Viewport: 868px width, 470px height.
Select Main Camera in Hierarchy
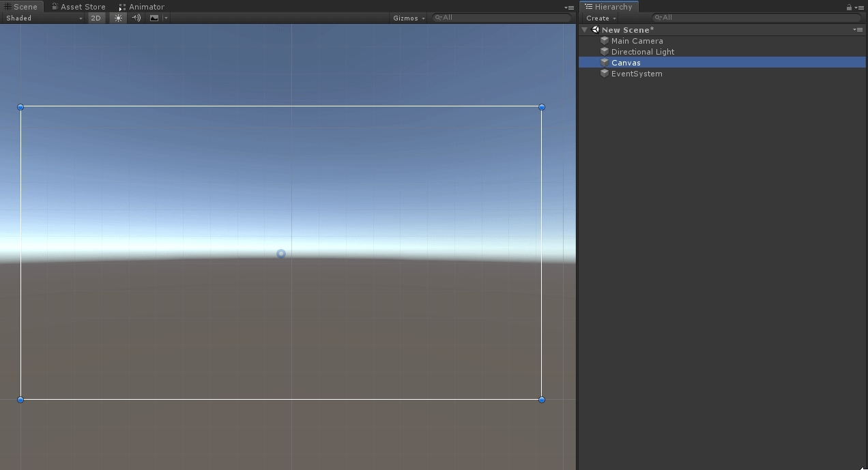click(722, 41)
